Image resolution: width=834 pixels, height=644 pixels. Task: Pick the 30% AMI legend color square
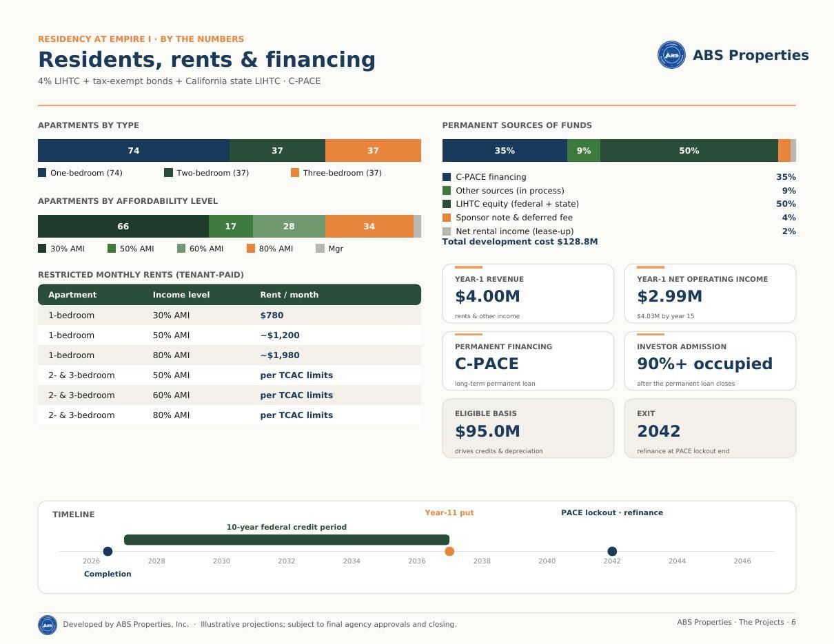(x=42, y=249)
